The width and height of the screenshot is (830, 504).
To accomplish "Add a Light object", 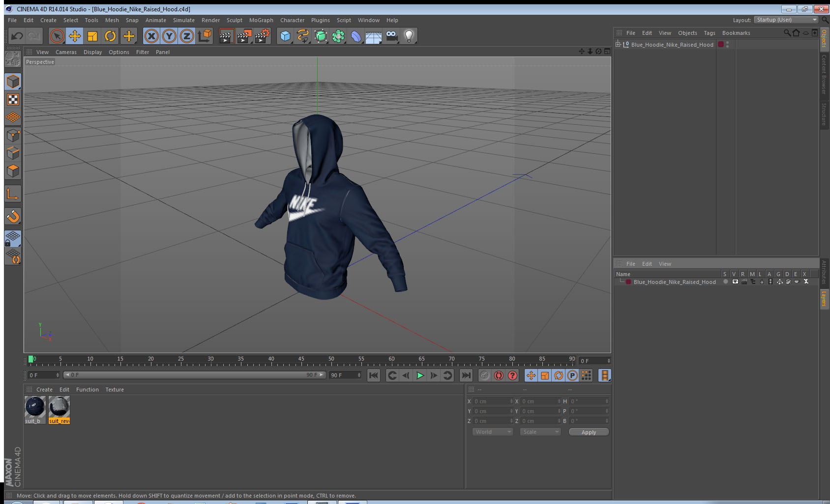I will 409,36.
